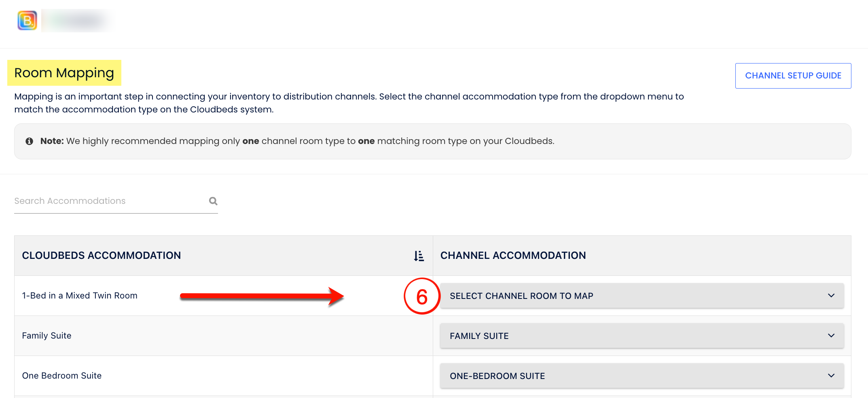Click the Cloudbeds Accommodation column header
The height and width of the screenshot is (398, 868).
point(102,256)
